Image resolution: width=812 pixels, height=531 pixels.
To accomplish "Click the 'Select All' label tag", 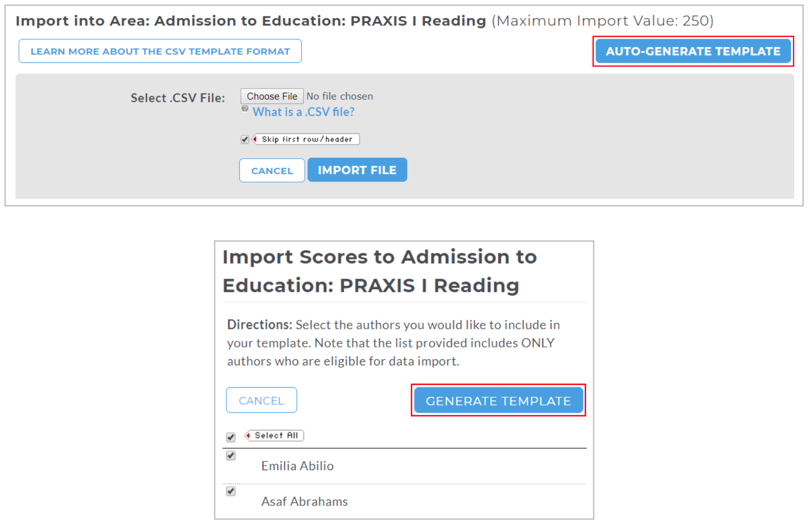I will (x=274, y=436).
